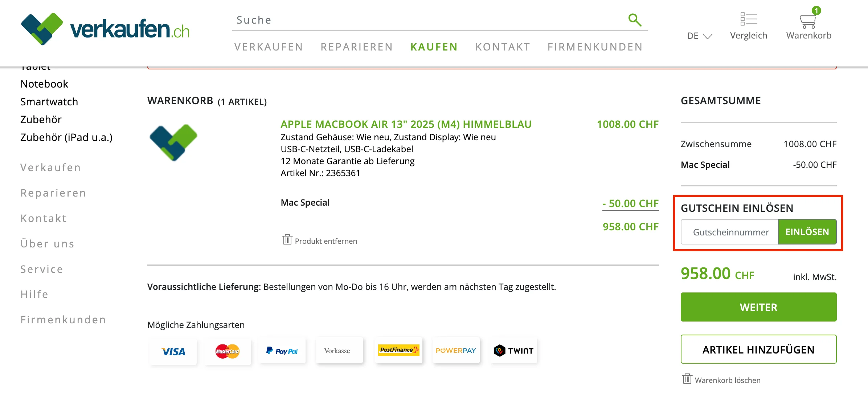Select the MasterCard payment icon
The height and width of the screenshot is (396, 868).
pyautogui.click(x=227, y=350)
